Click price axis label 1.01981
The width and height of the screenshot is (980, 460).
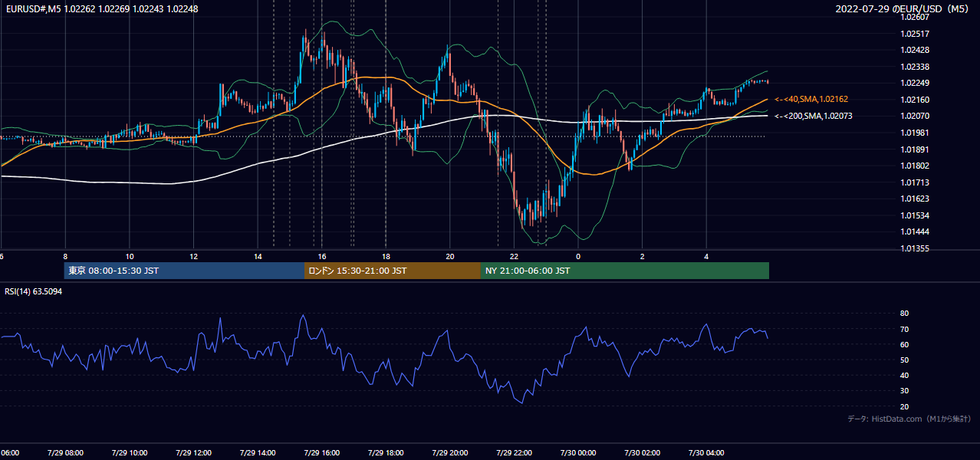(916, 133)
